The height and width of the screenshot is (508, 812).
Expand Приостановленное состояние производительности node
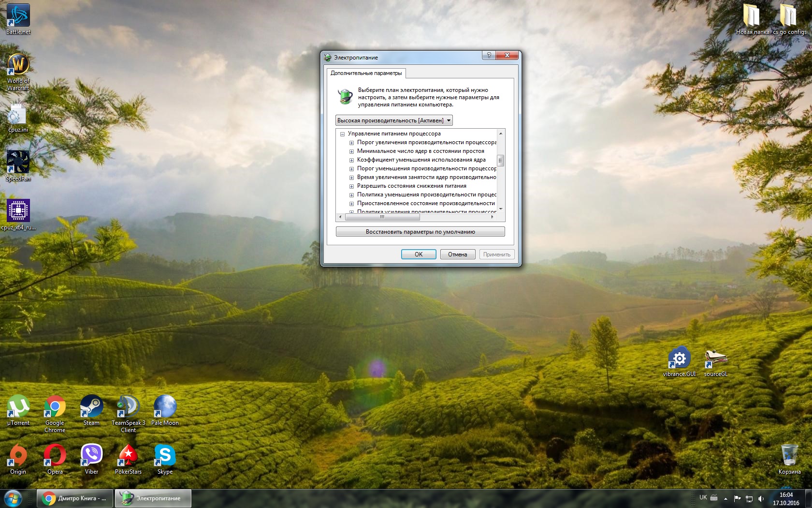352,204
